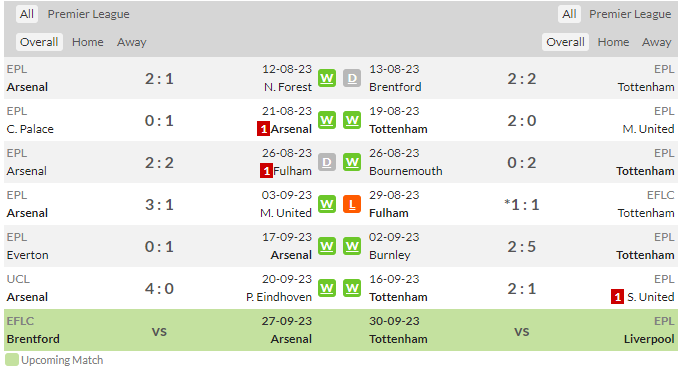682x392 pixels.
Task: Select the right Overall filter
Action: (x=565, y=42)
